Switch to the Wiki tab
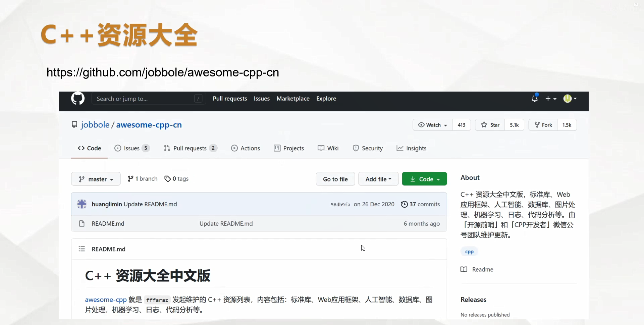This screenshot has width=644, height=325. (328, 148)
